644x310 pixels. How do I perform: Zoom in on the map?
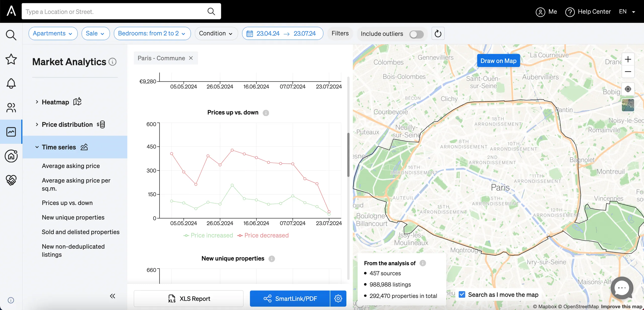628,59
